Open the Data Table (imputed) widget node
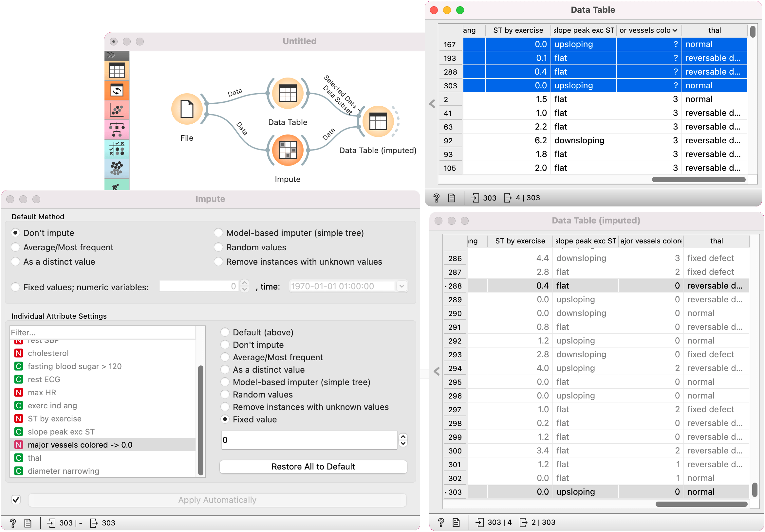 click(x=378, y=121)
